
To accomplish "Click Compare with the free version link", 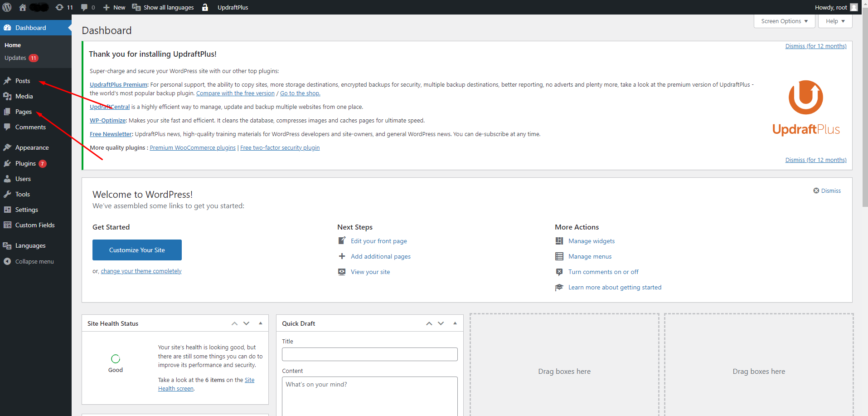I will coord(235,93).
